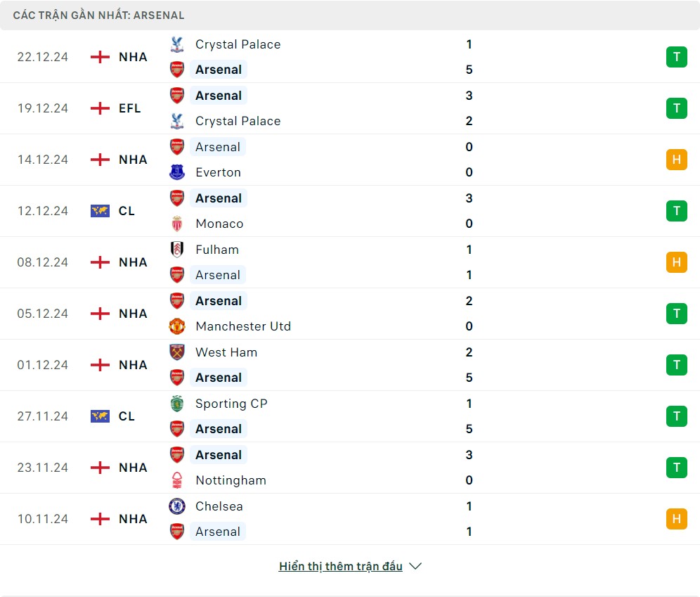Click the Fulham club crest icon
Screen dimensions: 700x597
177,250
